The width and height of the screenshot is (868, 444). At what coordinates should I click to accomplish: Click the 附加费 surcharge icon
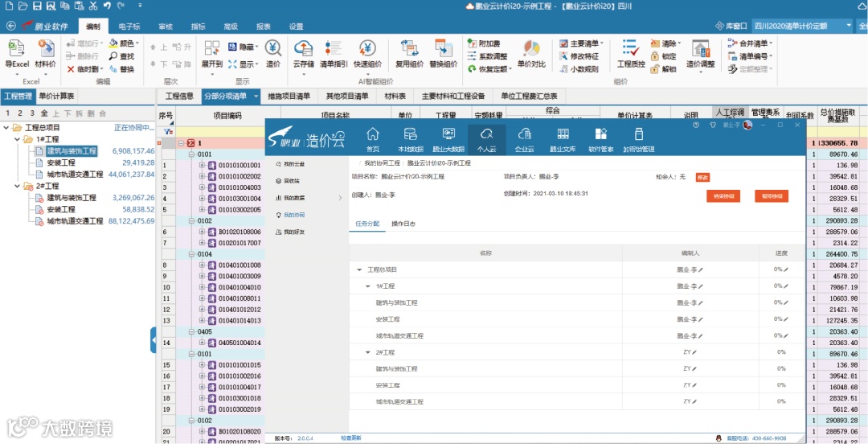pyautogui.click(x=473, y=43)
